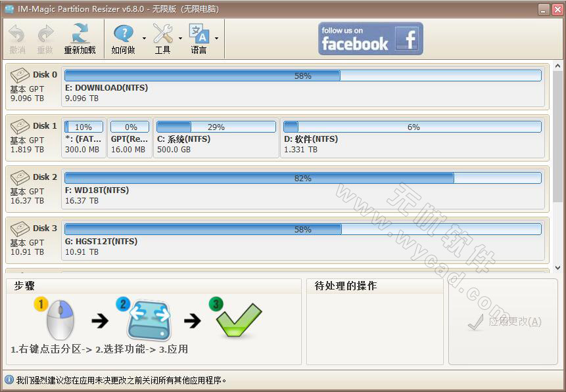Image resolution: width=566 pixels, height=392 pixels.
Task: Click Disk 2 size text 16.37 TB
Action: [27, 200]
